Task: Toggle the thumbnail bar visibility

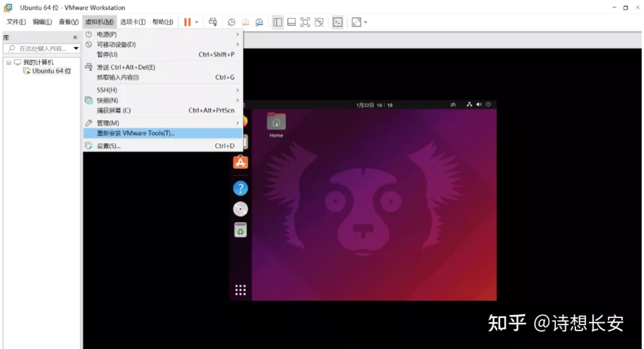Action: tap(291, 22)
